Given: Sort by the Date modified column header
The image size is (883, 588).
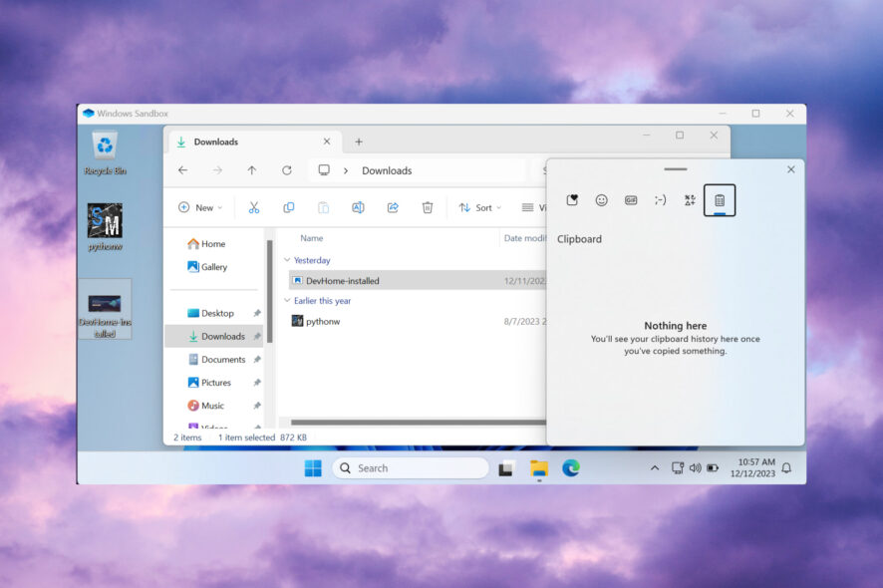Looking at the screenshot, I should (x=524, y=238).
